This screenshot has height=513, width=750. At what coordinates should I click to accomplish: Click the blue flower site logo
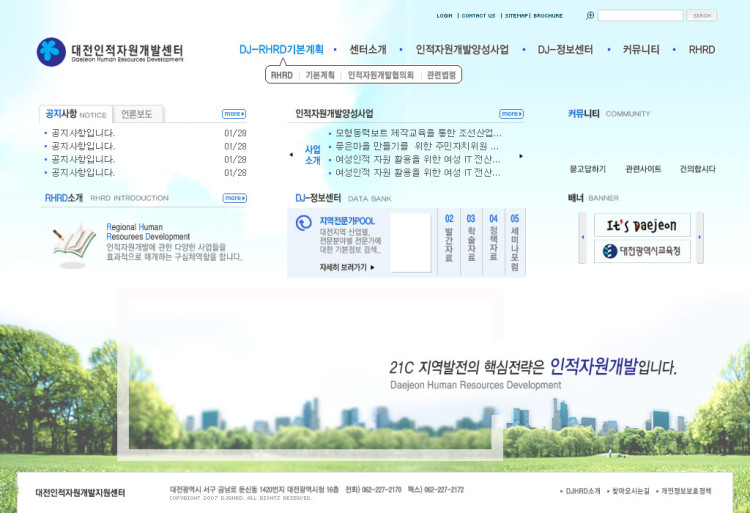[x=51, y=52]
